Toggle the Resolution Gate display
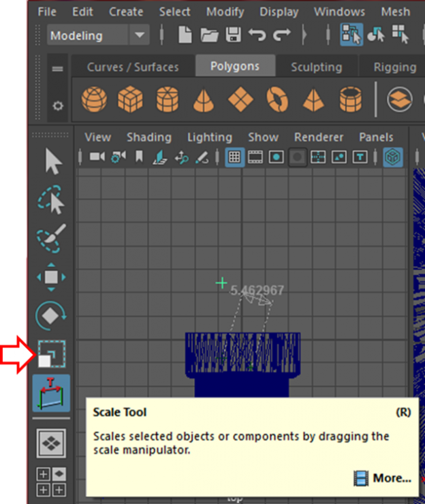 point(276,157)
